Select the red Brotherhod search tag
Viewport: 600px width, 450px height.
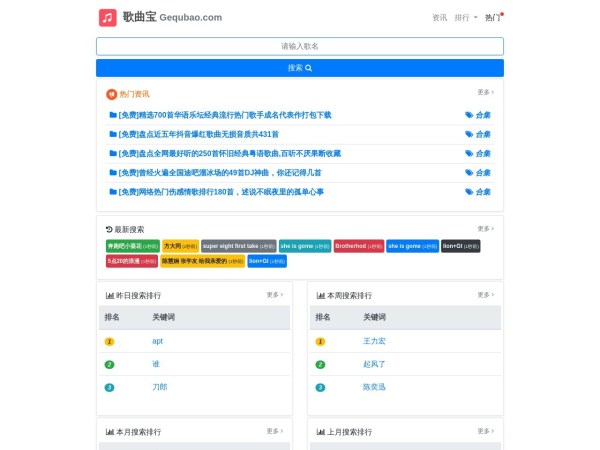(358, 246)
